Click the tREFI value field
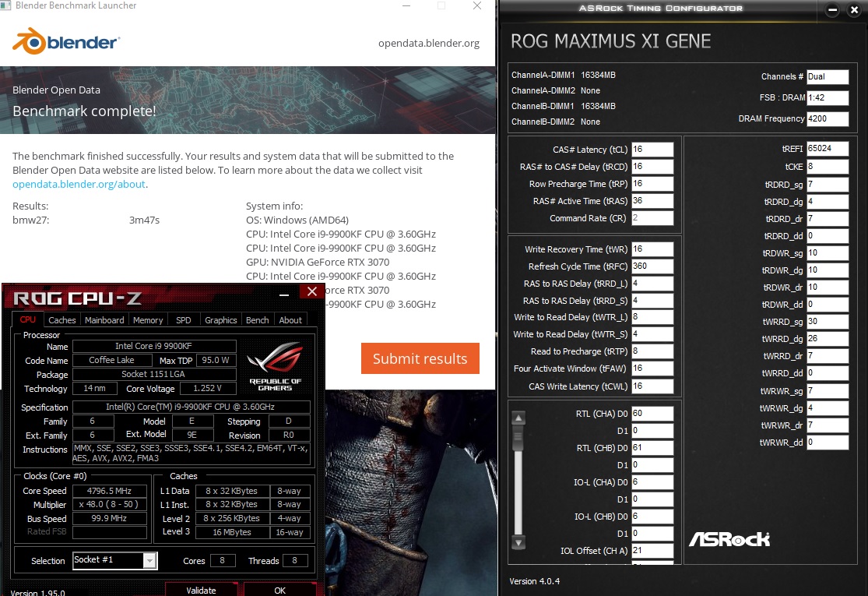This screenshot has height=596, width=868. 827,149
